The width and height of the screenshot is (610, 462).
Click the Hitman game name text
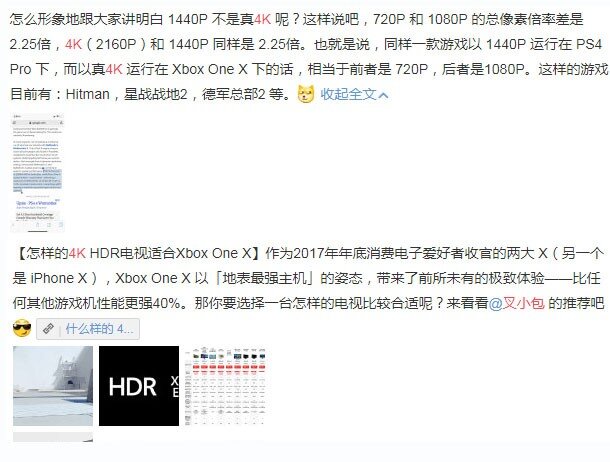(x=88, y=94)
